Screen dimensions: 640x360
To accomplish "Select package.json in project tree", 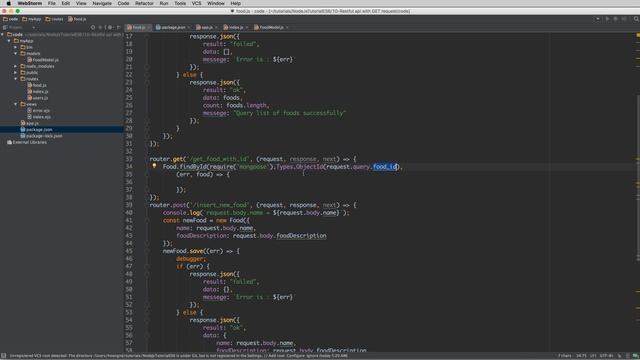I will [x=36, y=129].
